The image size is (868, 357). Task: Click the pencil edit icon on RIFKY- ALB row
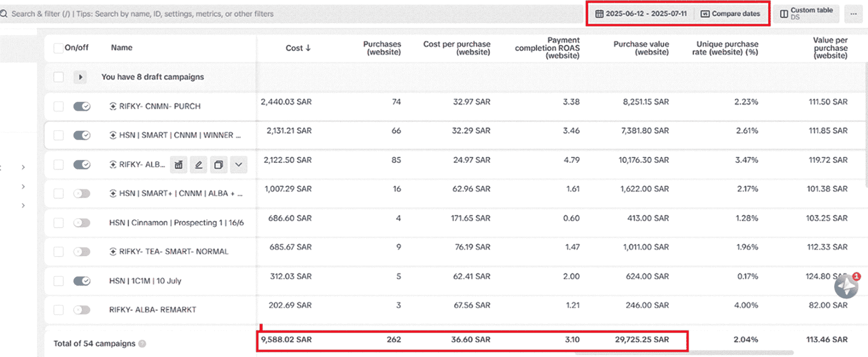(x=199, y=165)
